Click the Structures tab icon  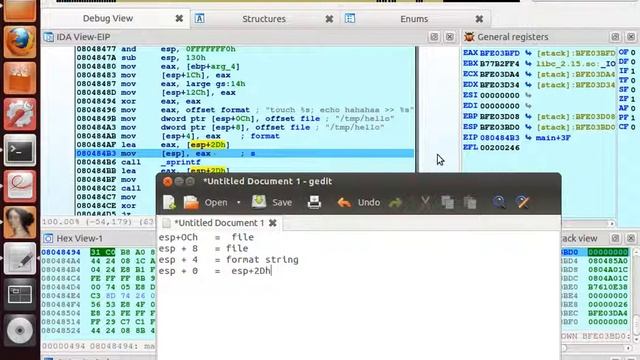click(x=199, y=18)
